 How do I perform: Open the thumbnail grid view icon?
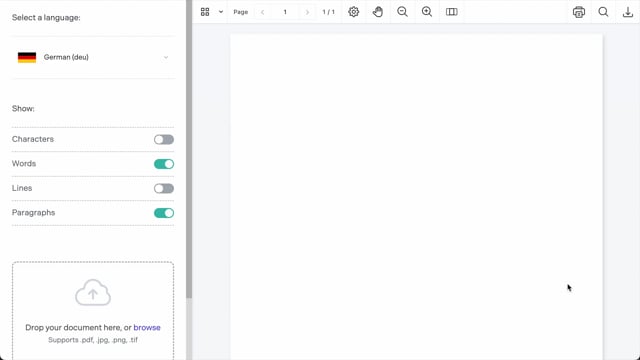click(205, 12)
